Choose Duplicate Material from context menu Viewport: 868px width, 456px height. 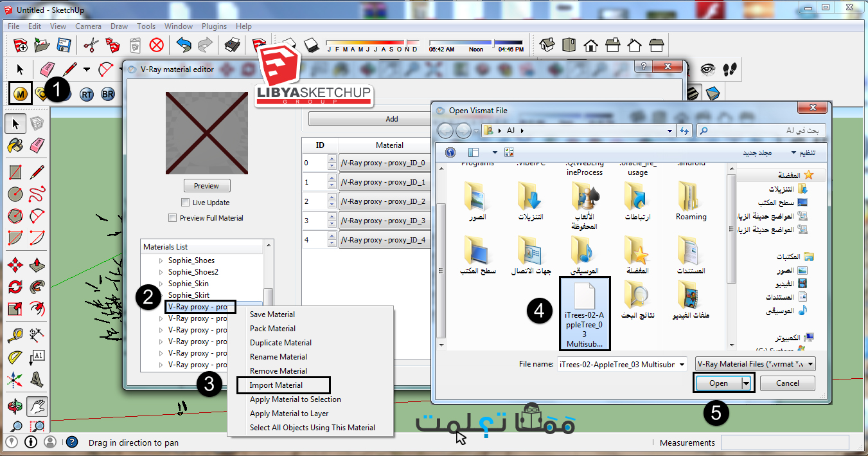pyautogui.click(x=281, y=343)
